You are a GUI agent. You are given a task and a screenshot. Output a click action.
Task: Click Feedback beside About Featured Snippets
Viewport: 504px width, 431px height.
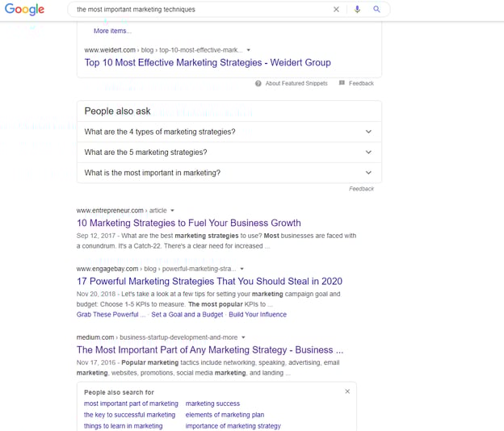click(361, 83)
